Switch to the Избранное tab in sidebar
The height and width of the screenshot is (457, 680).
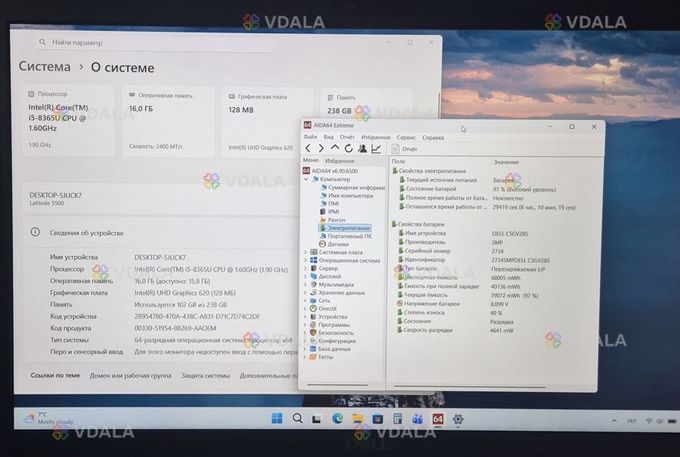[340, 160]
